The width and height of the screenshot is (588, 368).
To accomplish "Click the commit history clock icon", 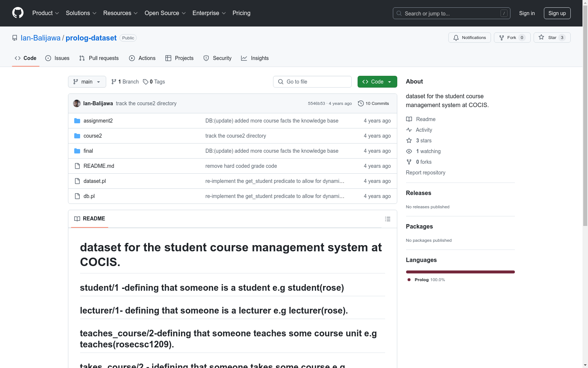I will click(361, 103).
